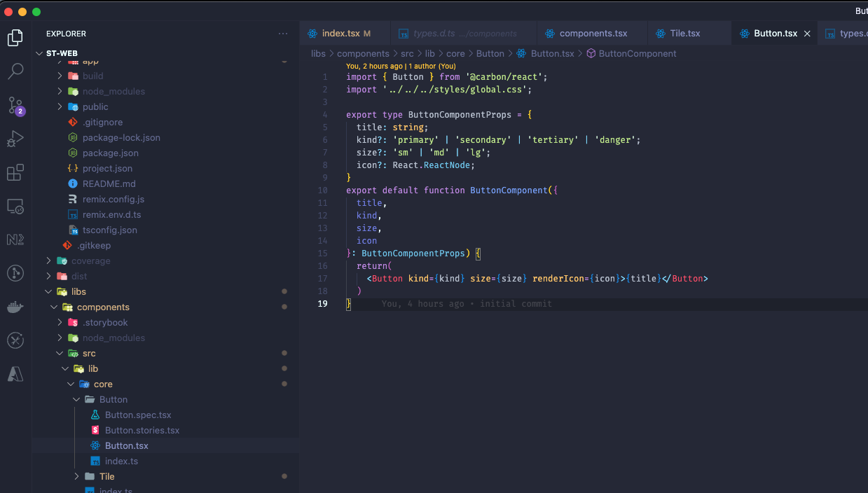
Task: Click the libs breadcrumb segment
Action: (318, 54)
